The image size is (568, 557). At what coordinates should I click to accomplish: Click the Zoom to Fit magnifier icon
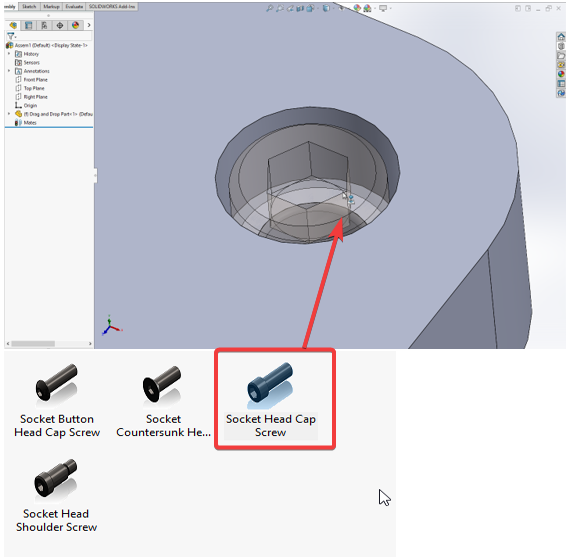(x=270, y=8)
